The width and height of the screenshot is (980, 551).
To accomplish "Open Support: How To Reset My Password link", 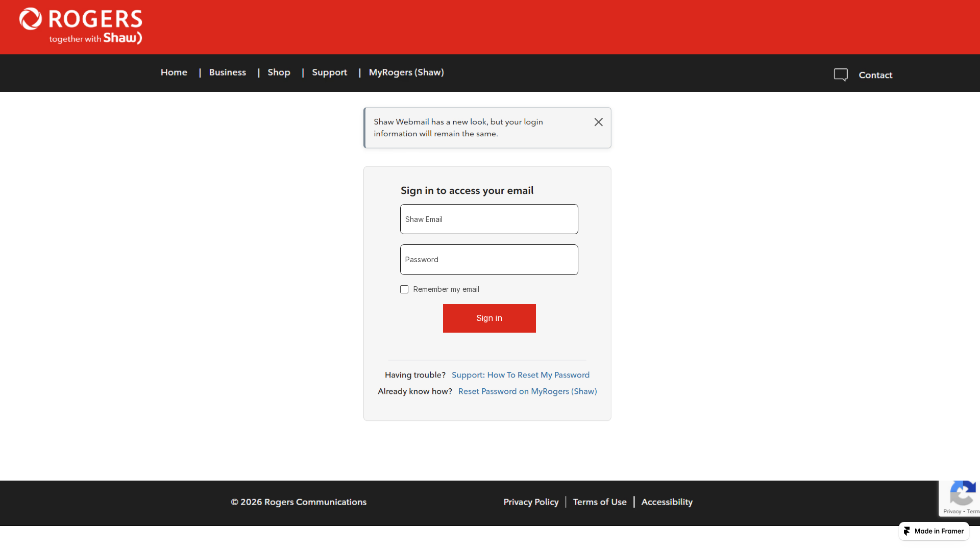I will point(521,375).
